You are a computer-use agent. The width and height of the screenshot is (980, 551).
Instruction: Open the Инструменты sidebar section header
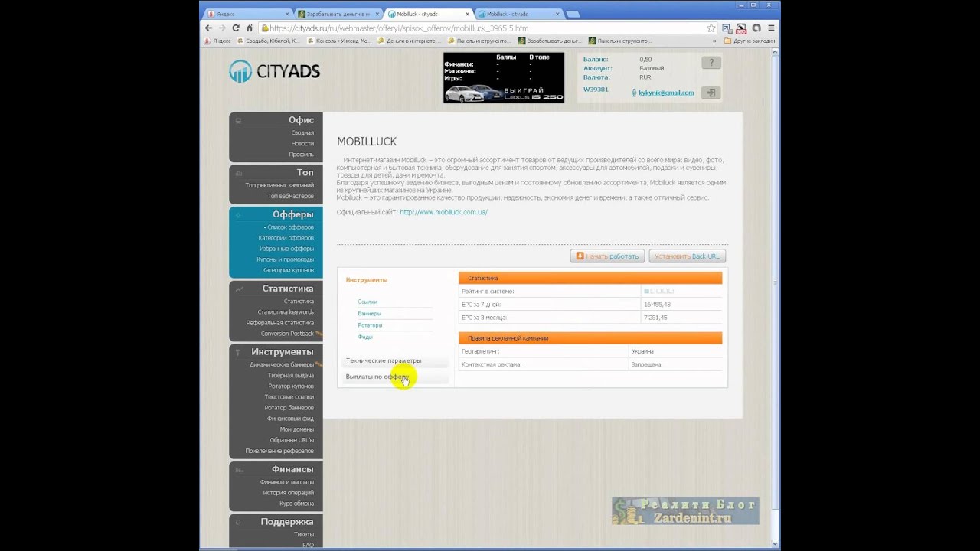point(283,352)
